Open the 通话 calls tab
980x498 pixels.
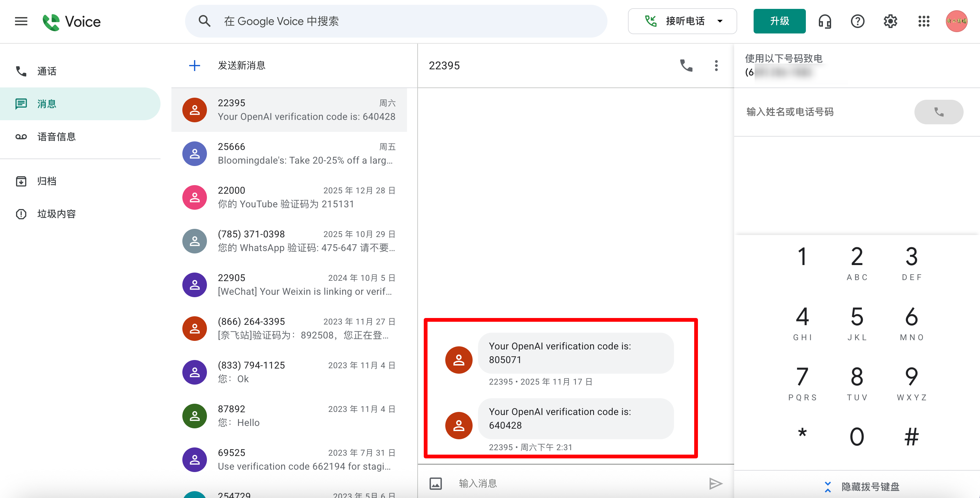pos(46,71)
